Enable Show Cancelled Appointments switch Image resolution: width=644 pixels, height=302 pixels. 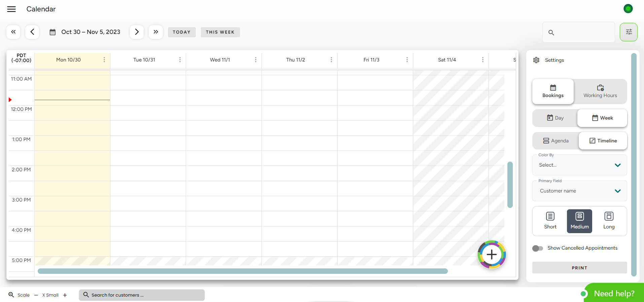[538, 248]
